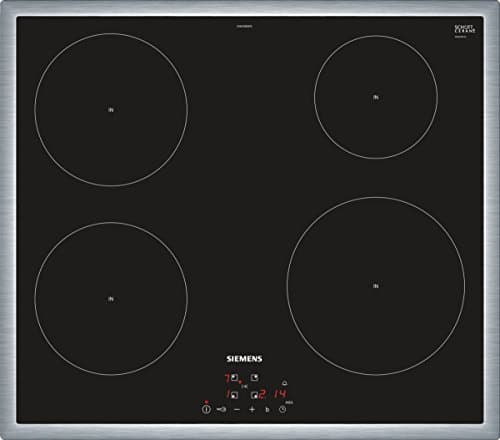Select the front-left cooking zone square
Viewport: 500px width, 440px height.
pos(234,395)
